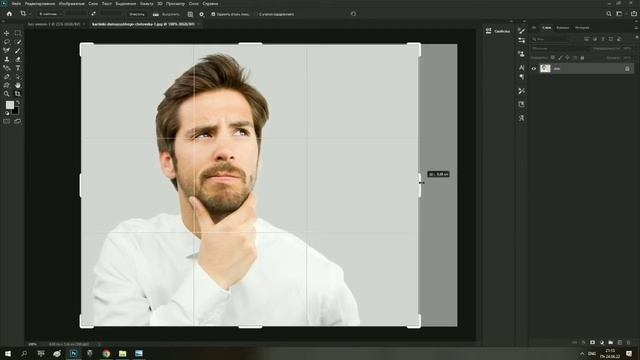The image size is (640, 360).
Task: Open the Свойства properties panel
Action: (498, 31)
